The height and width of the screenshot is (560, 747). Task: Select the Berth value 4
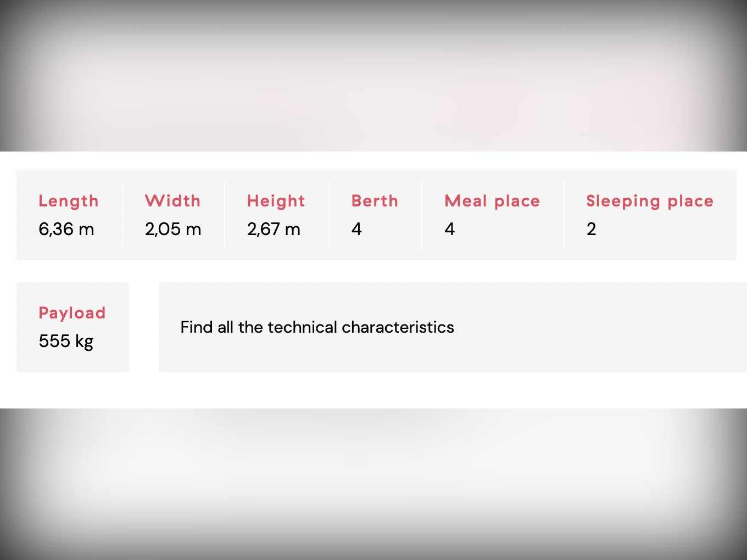click(356, 229)
